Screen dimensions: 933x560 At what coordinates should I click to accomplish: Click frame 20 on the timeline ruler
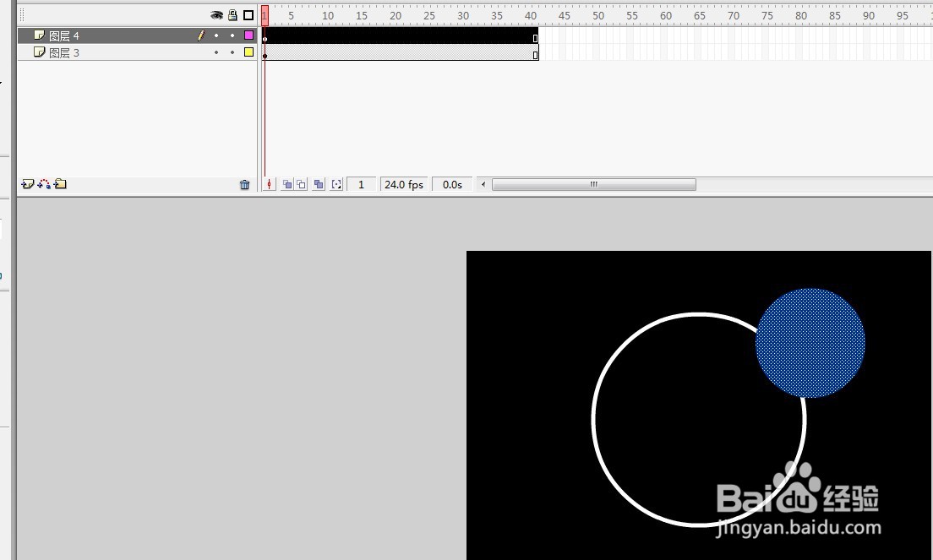(x=396, y=15)
